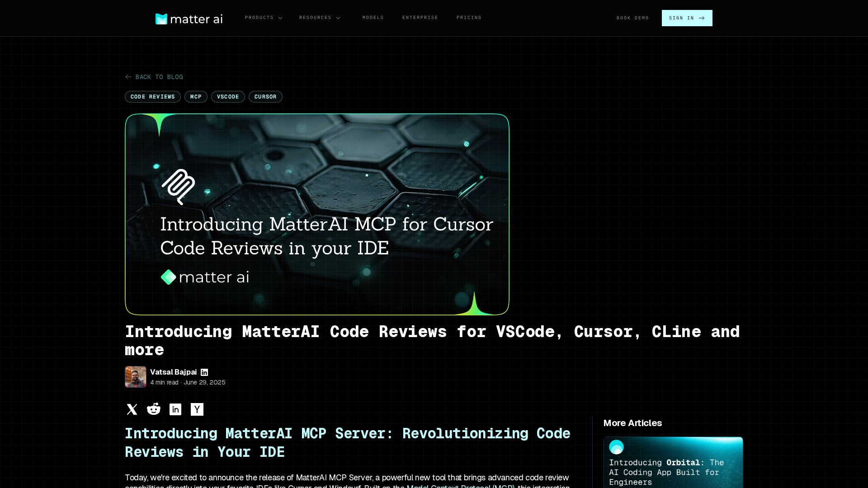Click the Book Demo link
The height and width of the screenshot is (488, 868).
point(632,18)
